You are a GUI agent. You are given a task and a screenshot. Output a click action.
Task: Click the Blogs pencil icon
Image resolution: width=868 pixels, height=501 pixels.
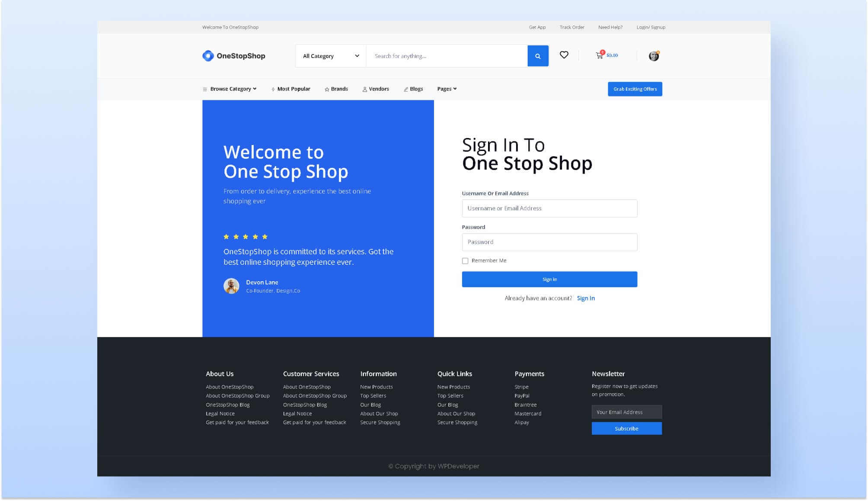(x=405, y=89)
